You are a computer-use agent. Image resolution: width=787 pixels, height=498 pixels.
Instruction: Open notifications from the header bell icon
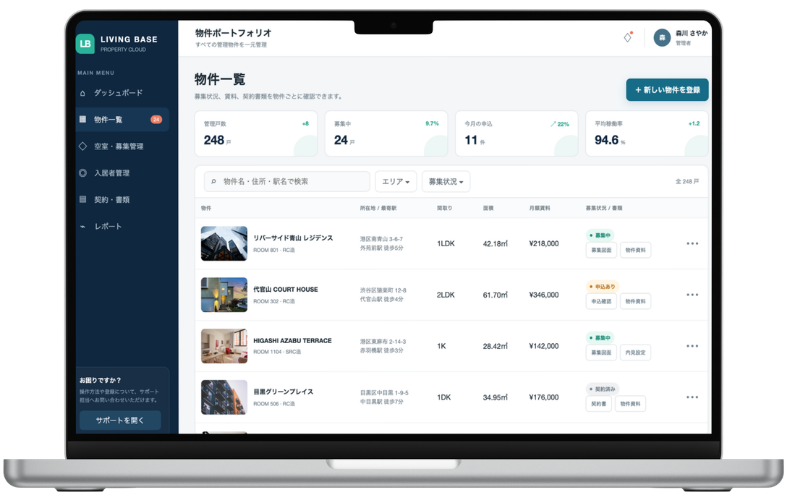click(628, 37)
